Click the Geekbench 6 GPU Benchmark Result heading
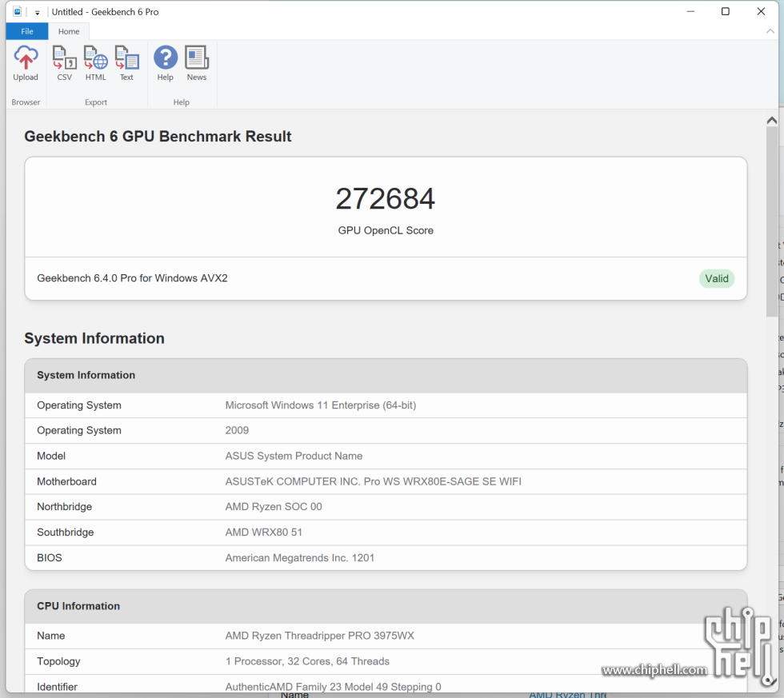 [x=158, y=137]
